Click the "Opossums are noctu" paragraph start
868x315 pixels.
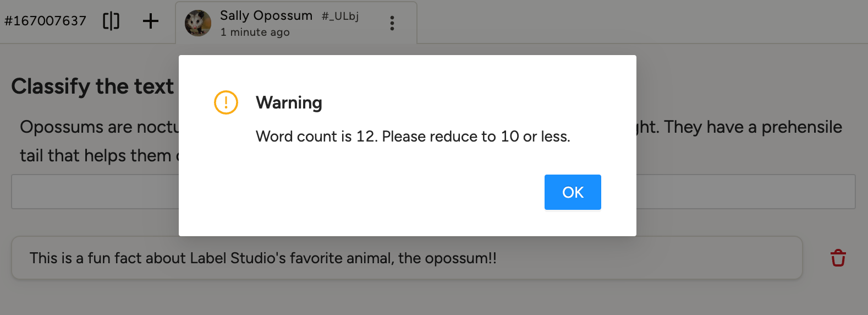click(x=99, y=127)
